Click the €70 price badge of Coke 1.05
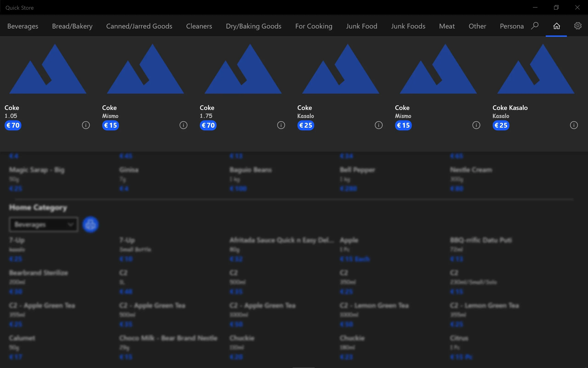 pos(13,125)
